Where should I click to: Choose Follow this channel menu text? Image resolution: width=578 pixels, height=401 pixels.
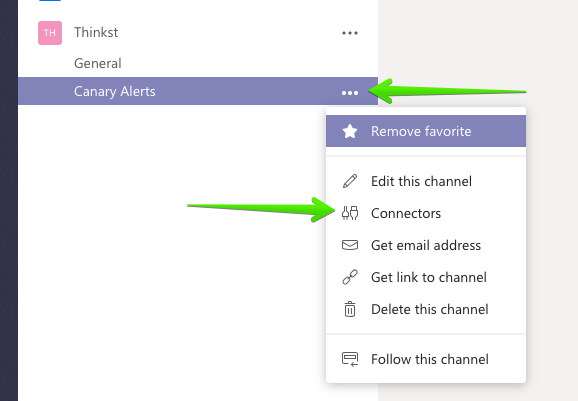[x=430, y=359]
